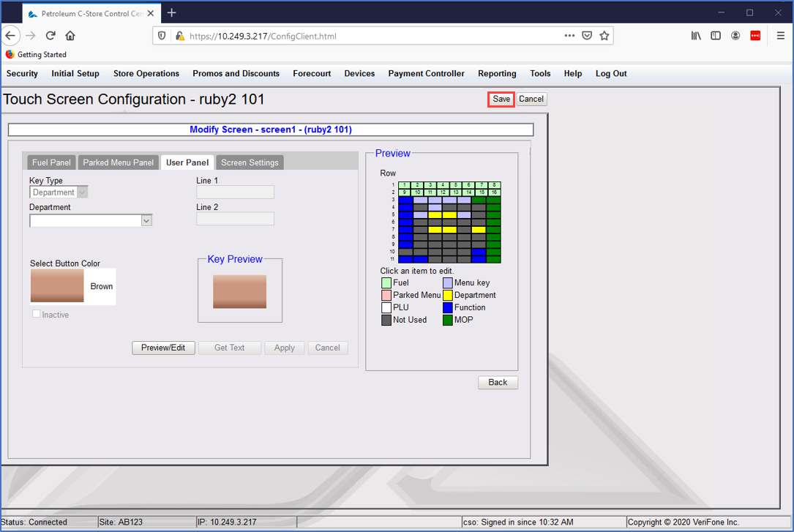
Task: Go forward with browser Forward arrow
Action: tap(31, 36)
